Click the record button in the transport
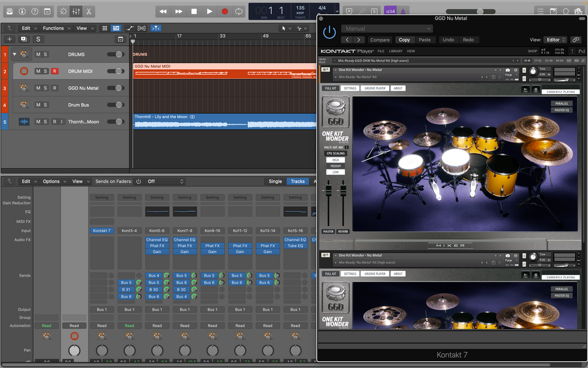Image resolution: width=588 pixels, height=368 pixels. click(x=224, y=10)
